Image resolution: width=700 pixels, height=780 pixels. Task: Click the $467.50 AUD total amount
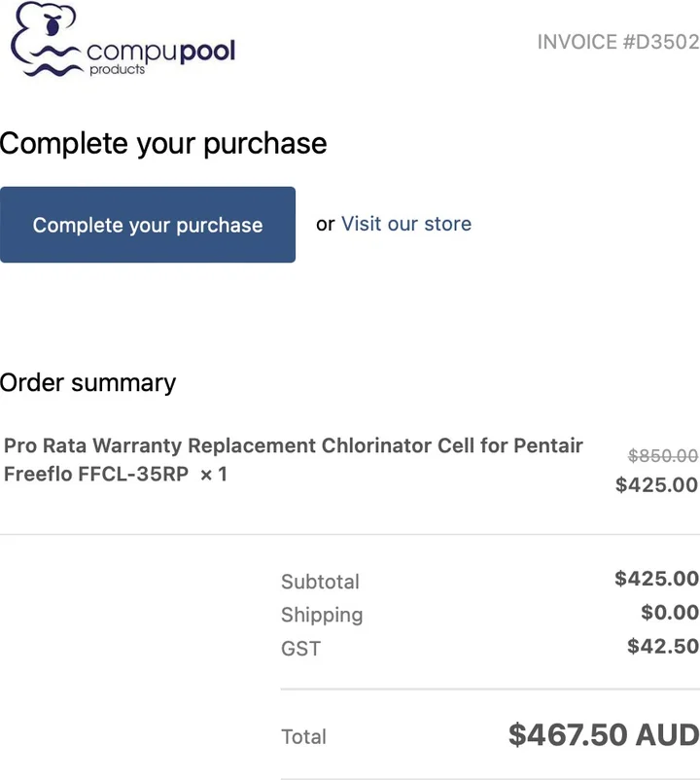tap(603, 734)
